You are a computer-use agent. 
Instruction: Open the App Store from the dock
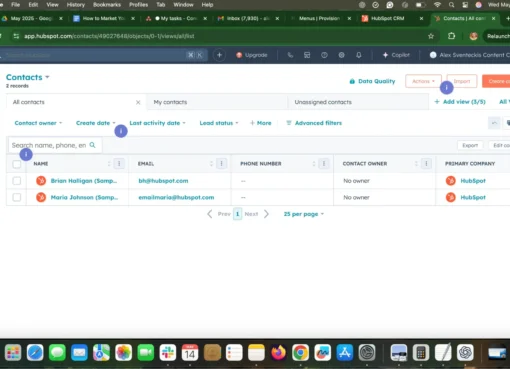[345, 352]
